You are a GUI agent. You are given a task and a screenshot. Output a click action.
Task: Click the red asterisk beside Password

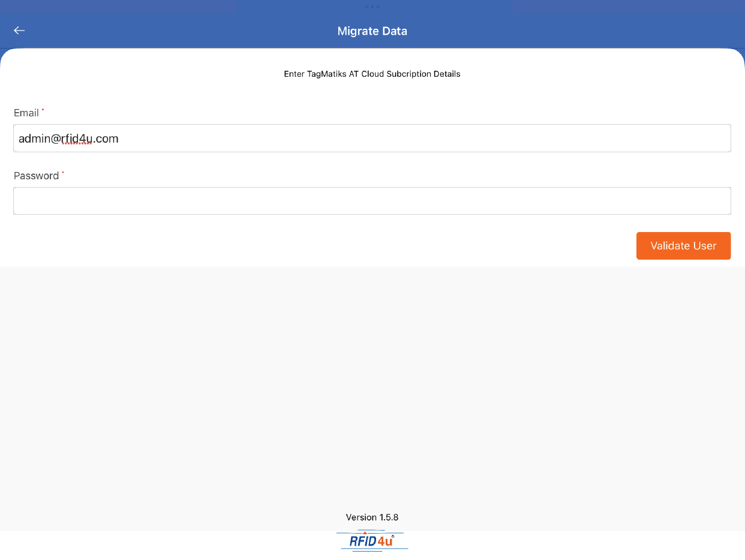point(63,173)
